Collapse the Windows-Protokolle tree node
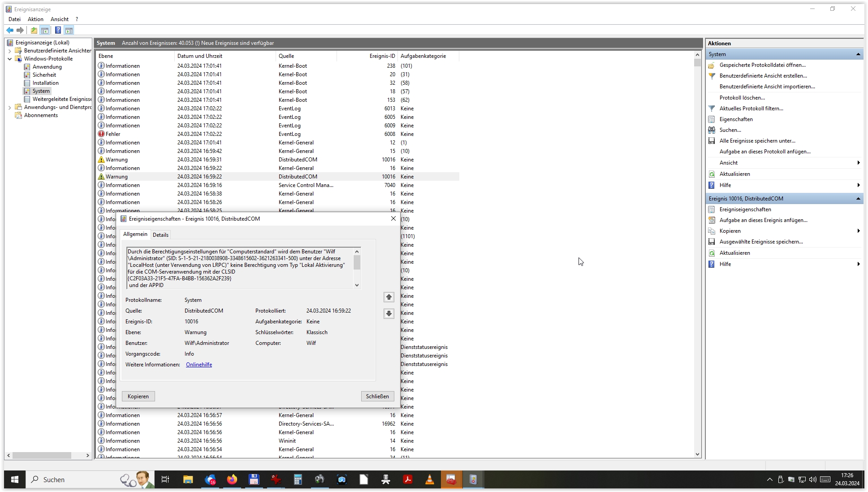868x492 pixels. click(9, 59)
